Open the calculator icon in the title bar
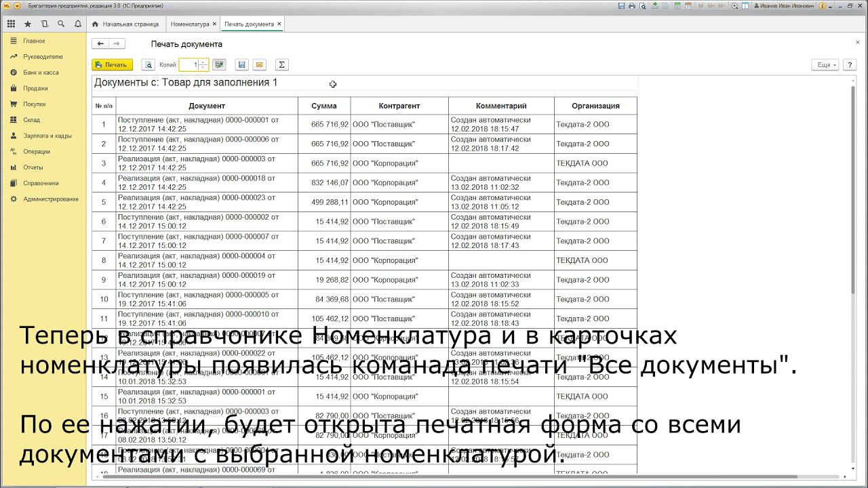Viewport: 868px width, 488px height. (677, 5)
